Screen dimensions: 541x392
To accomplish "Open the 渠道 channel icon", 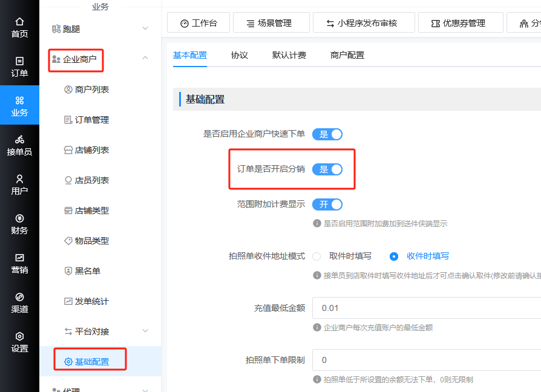I will [19, 297].
